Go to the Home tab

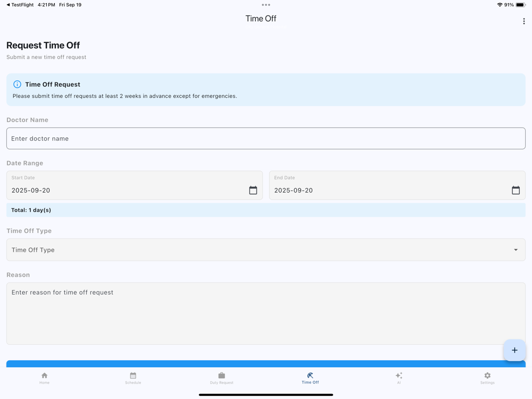(45, 378)
